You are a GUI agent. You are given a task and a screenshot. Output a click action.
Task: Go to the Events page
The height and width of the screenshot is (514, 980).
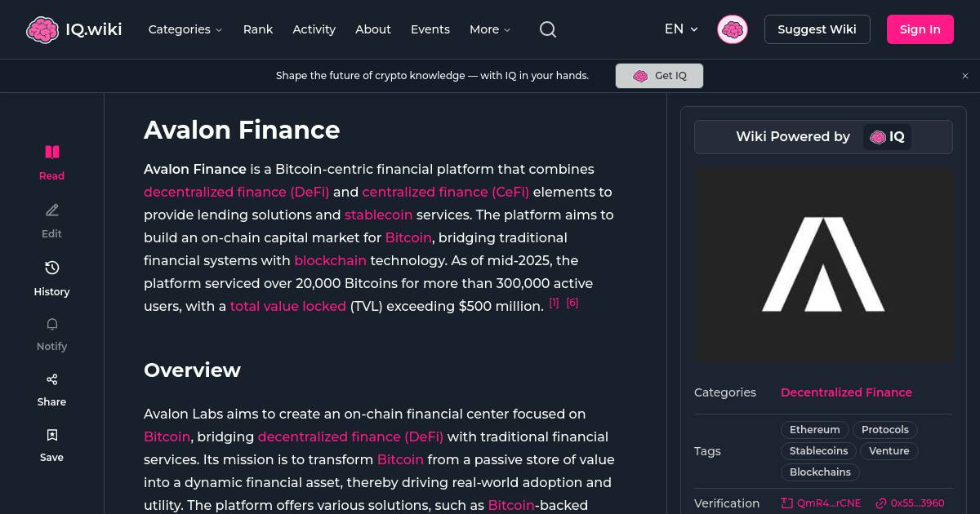click(x=430, y=29)
